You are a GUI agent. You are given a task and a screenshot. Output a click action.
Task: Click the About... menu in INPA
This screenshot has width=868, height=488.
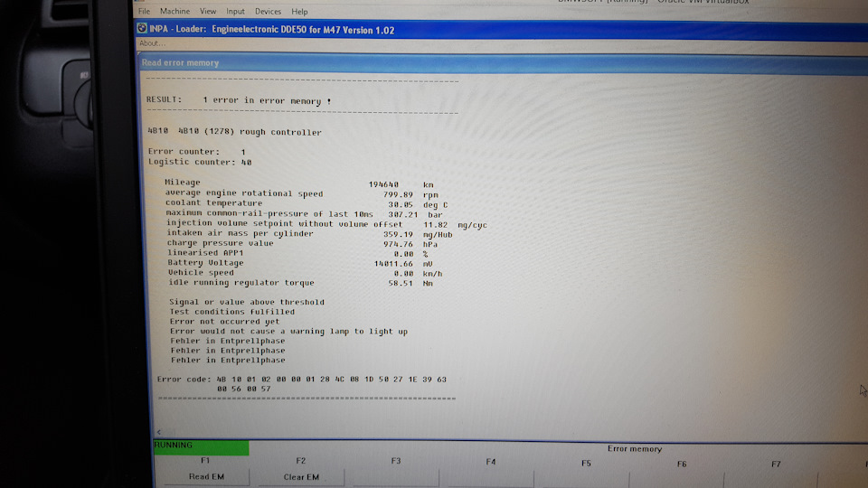coord(152,43)
